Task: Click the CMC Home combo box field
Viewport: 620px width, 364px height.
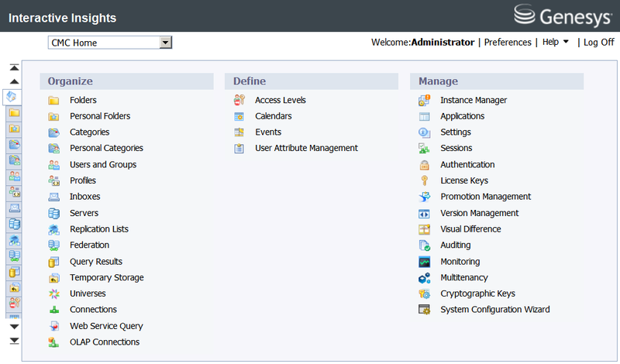Action: click(x=110, y=43)
